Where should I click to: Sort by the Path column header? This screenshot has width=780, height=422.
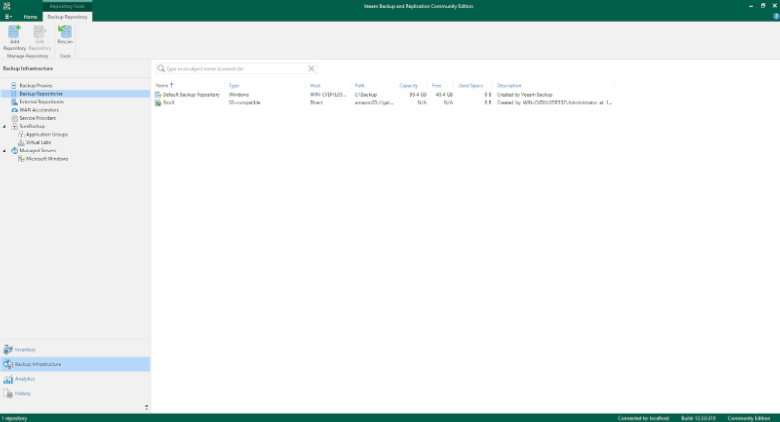(360, 86)
